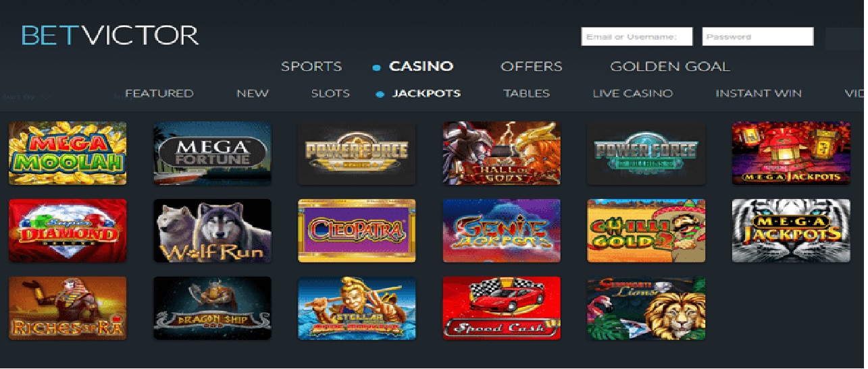Launch the Chilli Gold game

(646, 231)
